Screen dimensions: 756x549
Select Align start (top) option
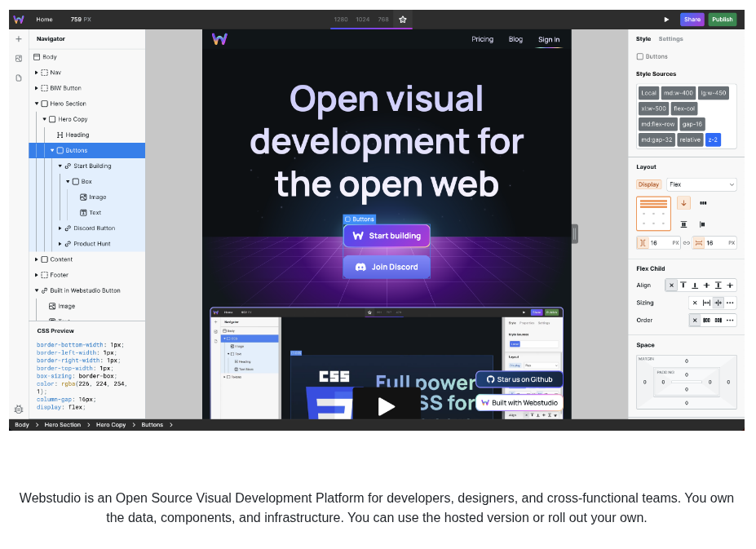click(683, 286)
